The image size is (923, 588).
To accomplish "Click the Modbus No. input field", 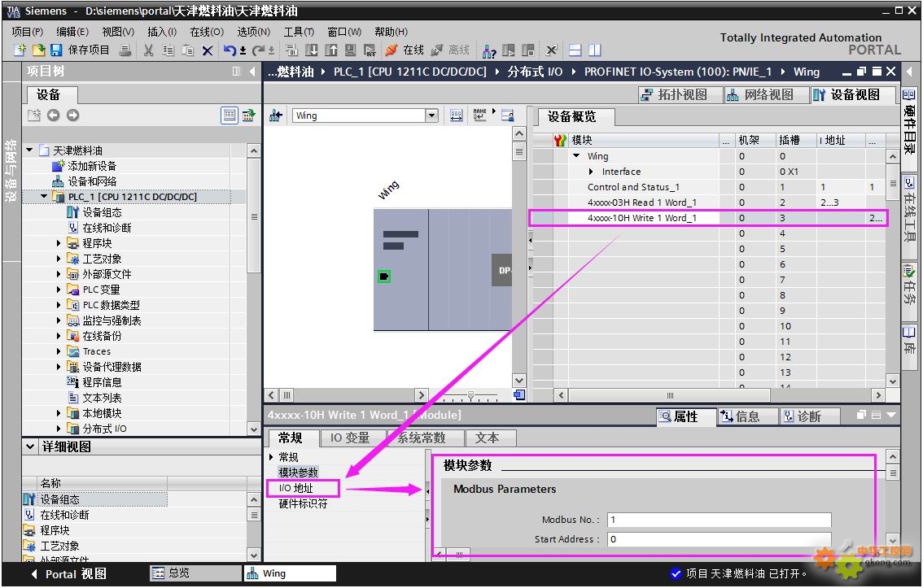I will pos(720,520).
